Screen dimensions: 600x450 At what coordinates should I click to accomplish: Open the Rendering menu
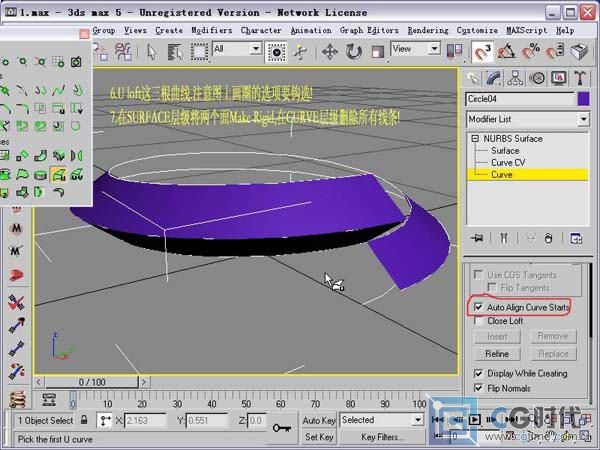[428, 31]
